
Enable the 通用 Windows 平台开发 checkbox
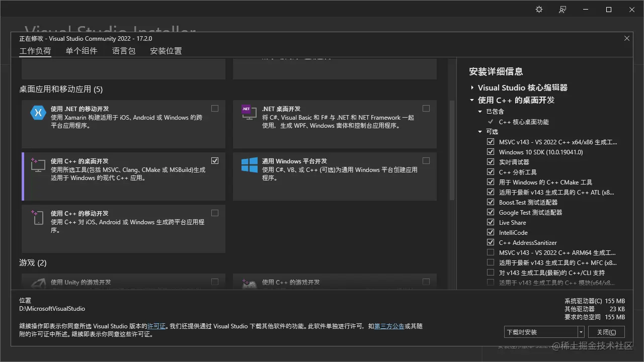[x=426, y=161]
